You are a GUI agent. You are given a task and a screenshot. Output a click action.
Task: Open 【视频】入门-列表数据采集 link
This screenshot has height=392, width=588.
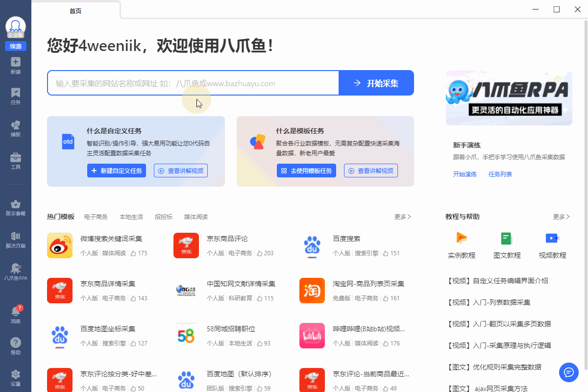pos(488,302)
